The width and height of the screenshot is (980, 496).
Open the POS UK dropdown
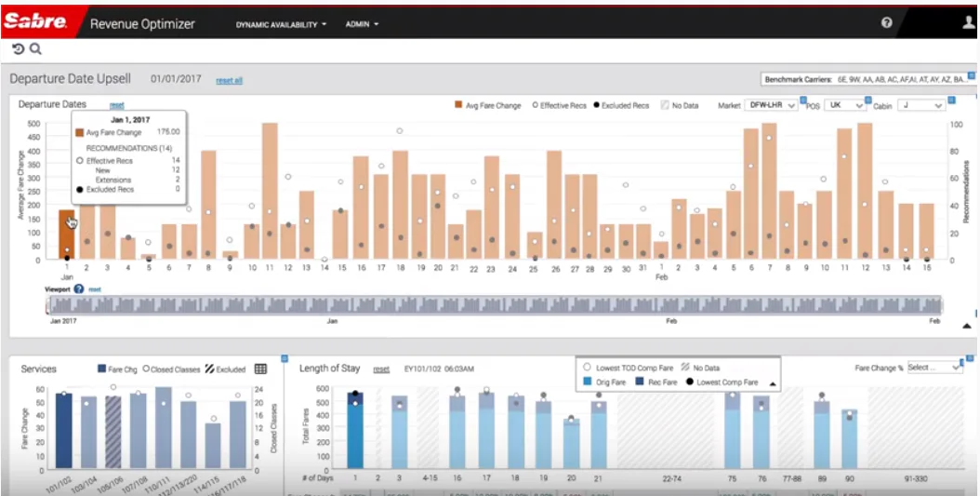pyautogui.click(x=845, y=106)
